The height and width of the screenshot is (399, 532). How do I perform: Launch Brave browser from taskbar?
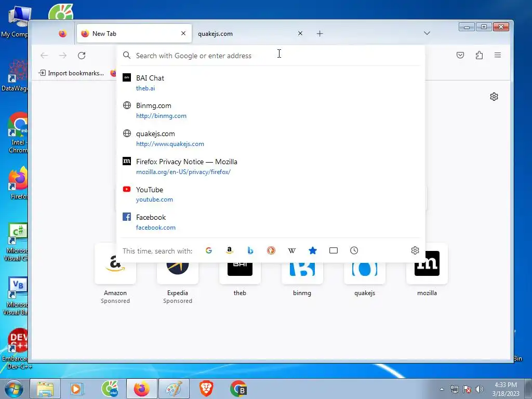click(206, 389)
